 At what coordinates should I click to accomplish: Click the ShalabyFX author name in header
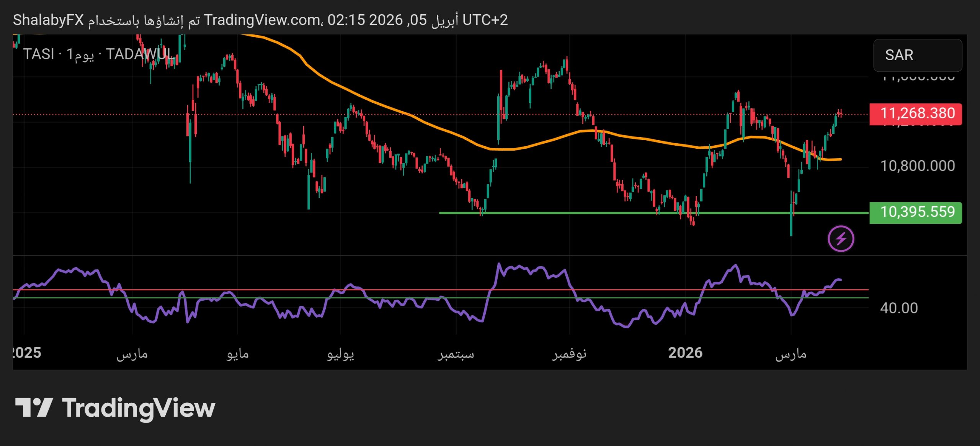48,20
